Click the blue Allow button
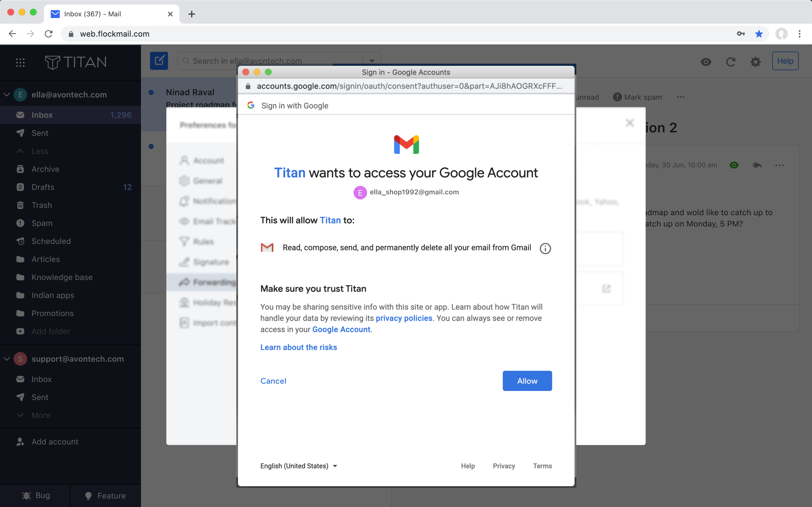Screen dimensions: 812x507 527,381
